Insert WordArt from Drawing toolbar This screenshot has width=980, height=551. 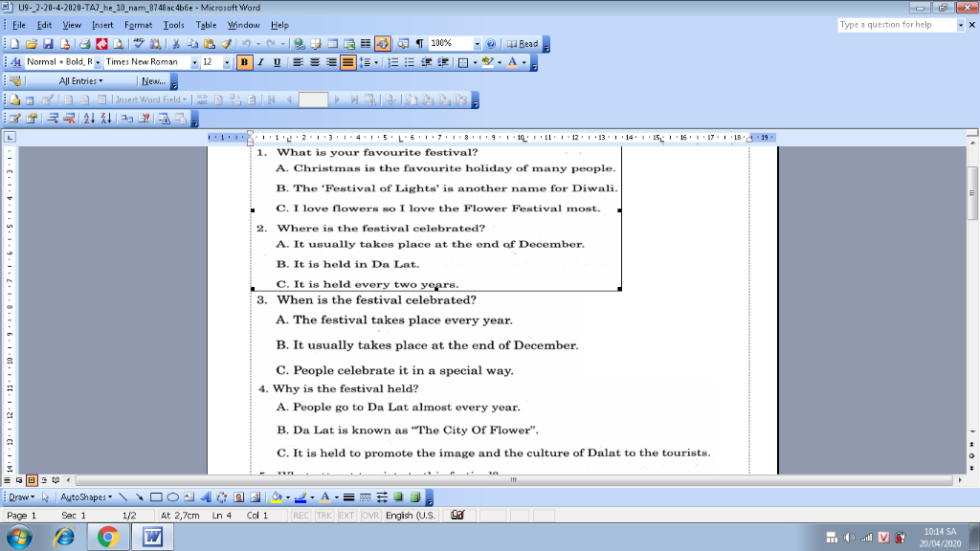click(x=206, y=497)
